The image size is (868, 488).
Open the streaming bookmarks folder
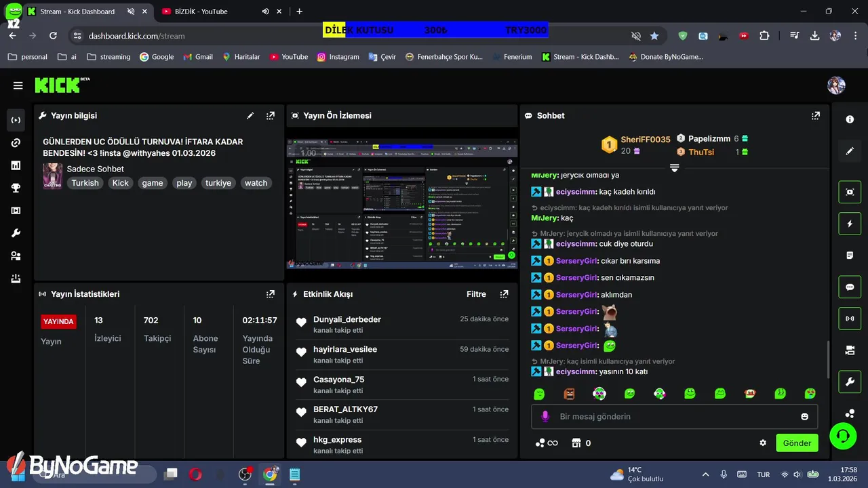pos(108,57)
